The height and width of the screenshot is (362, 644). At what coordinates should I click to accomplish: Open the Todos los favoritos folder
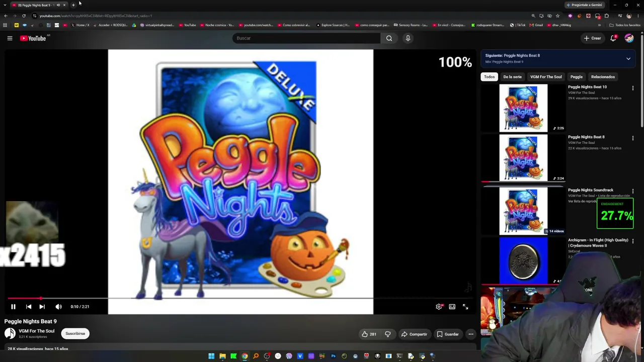(x=625, y=25)
